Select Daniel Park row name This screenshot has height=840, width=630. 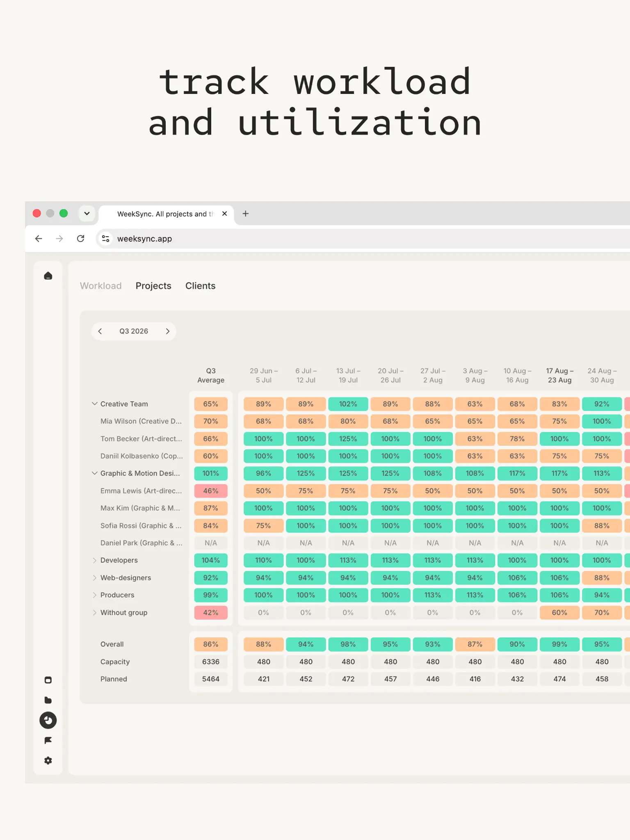142,543
